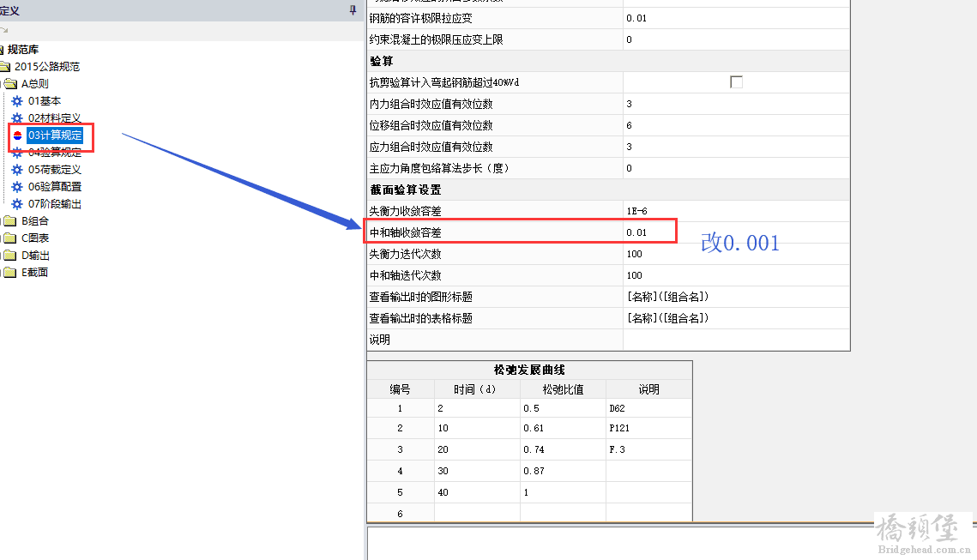Viewport: 977px width, 560px height.
Task: Click ratio cell 0.61 in row 2
Action: (564, 428)
